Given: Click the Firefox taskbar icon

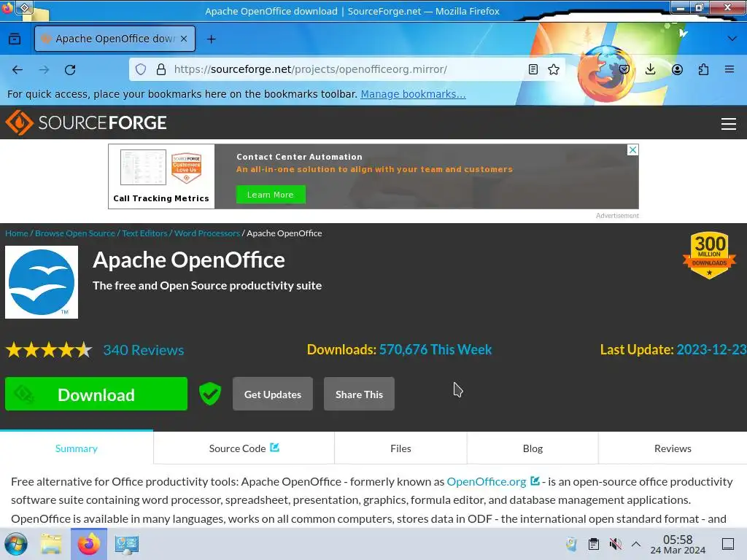Looking at the screenshot, I should (89, 544).
